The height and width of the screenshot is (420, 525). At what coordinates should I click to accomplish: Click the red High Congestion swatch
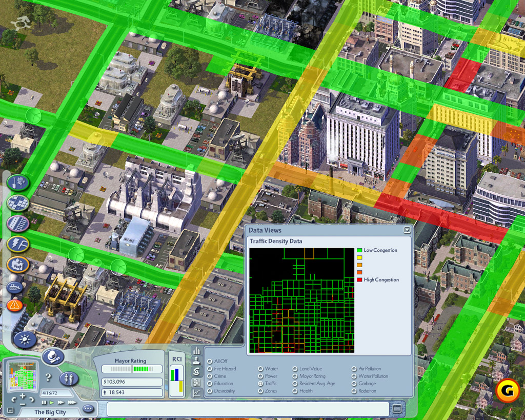point(359,279)
